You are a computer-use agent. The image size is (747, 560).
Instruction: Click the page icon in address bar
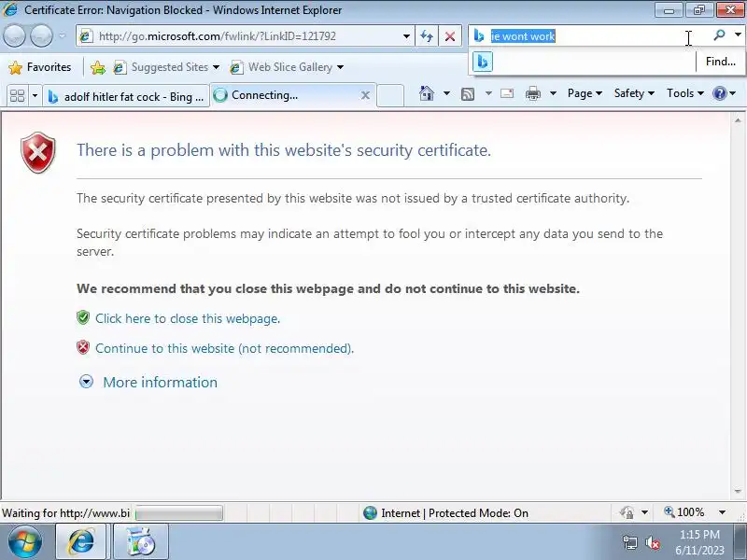(x=86, y=36)
